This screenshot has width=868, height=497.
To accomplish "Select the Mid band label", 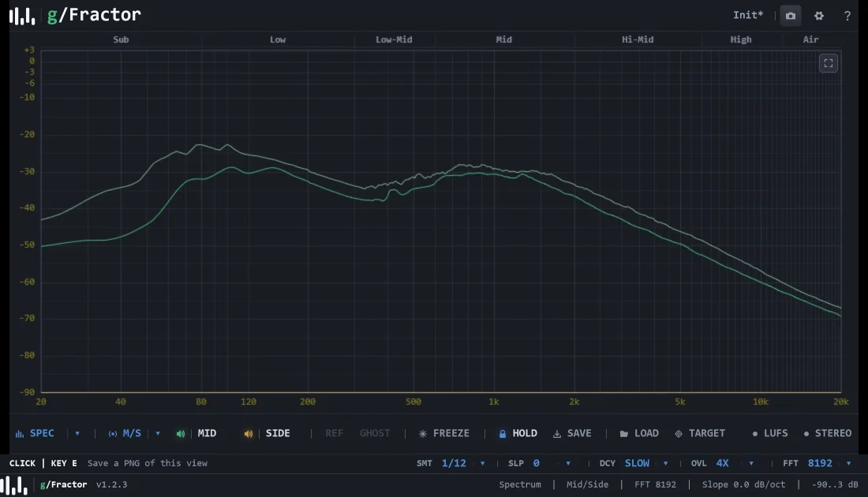I will pos(503,39).
